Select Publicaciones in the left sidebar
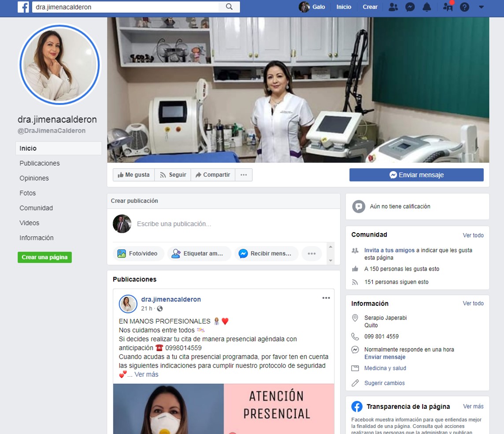The image size is (504, 434). tap(40, 163)
